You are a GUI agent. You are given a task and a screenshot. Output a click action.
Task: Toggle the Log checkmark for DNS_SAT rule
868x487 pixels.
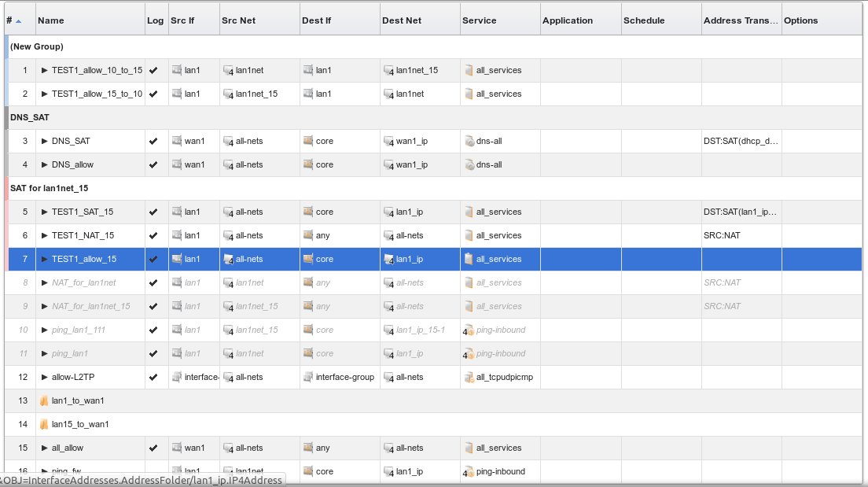point(153,142)
